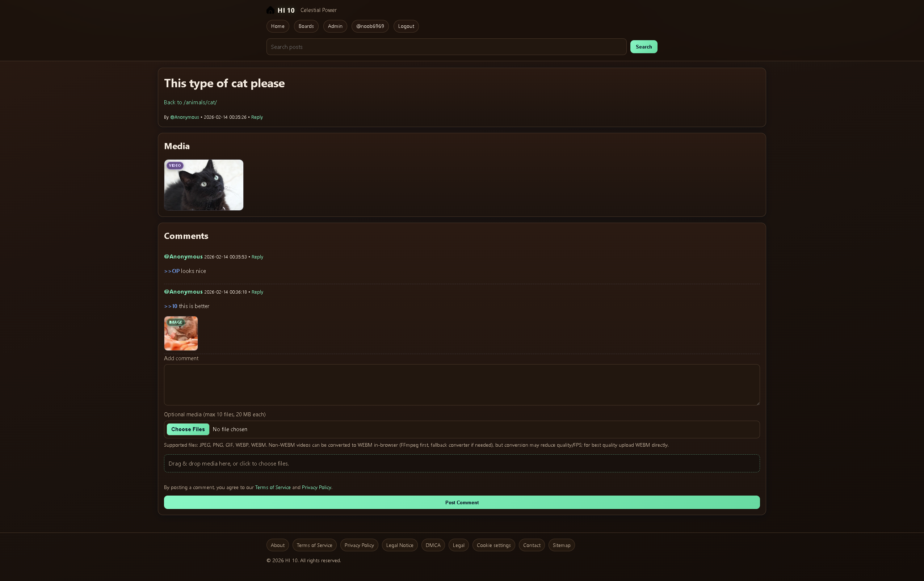This screenshot has width=924, height=581.
Task: Open the VIDEO thumbnail of the black cat
Action: pos(203,185)
